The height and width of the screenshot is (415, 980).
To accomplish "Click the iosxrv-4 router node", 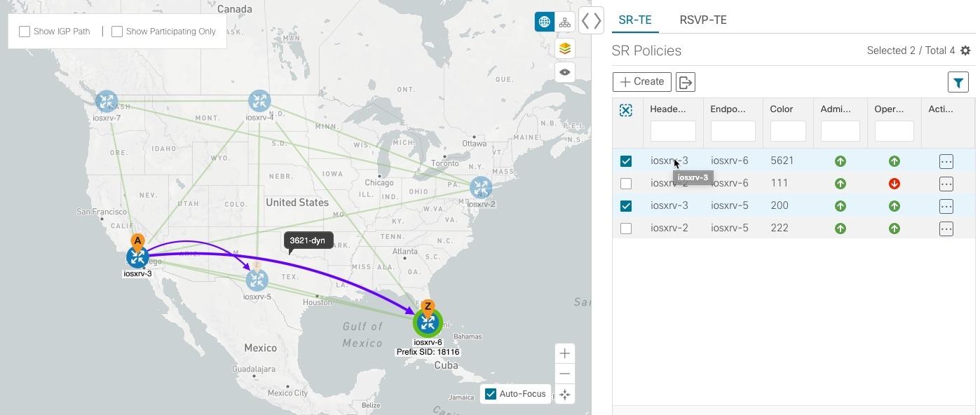I will pyautogui.click(x=259, y=101).
